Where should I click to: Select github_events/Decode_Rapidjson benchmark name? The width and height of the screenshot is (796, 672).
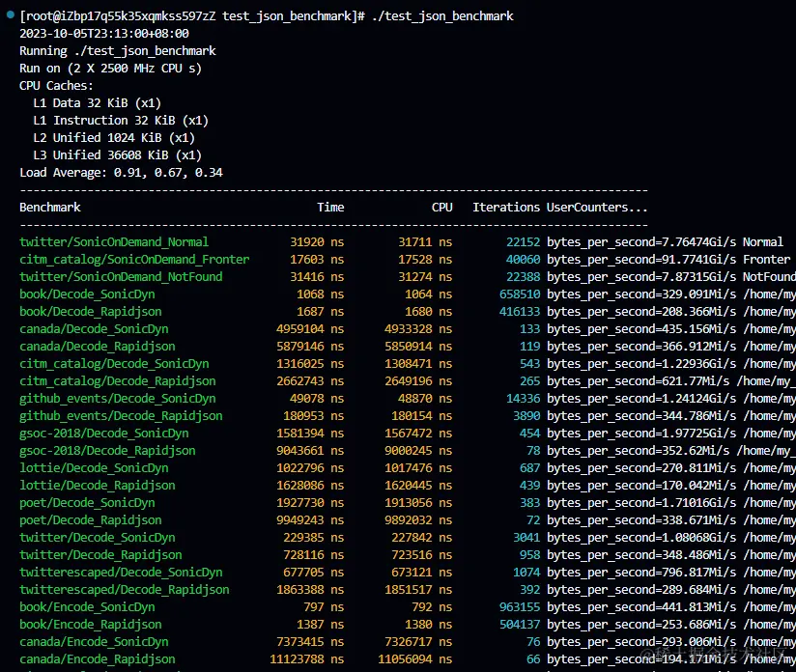(x=121, y=416)
